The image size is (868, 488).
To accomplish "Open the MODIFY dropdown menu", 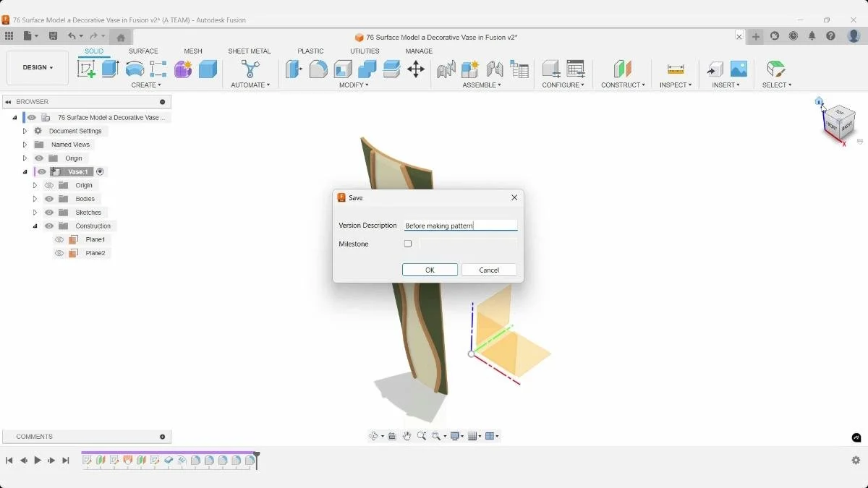I will tap(354, 85).
